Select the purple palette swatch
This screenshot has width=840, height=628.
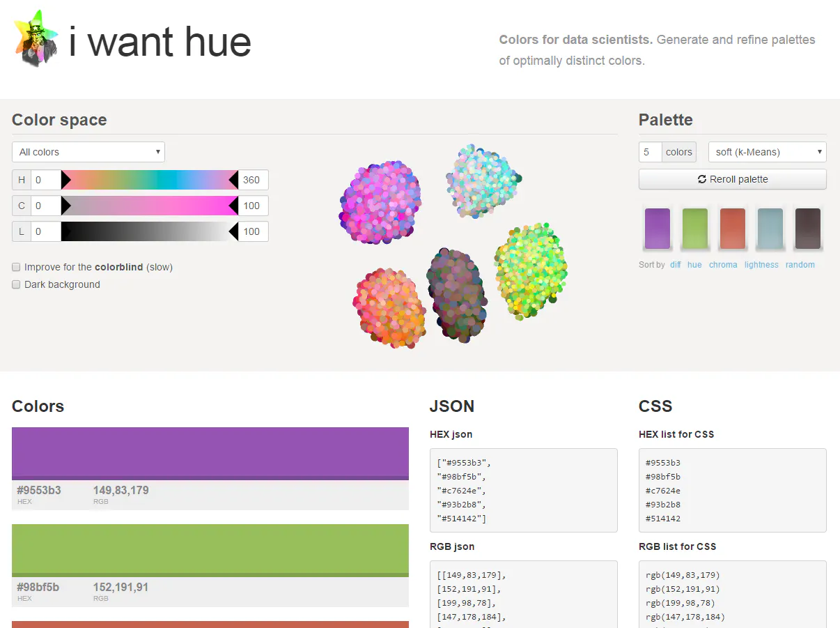tap(658, 229)
